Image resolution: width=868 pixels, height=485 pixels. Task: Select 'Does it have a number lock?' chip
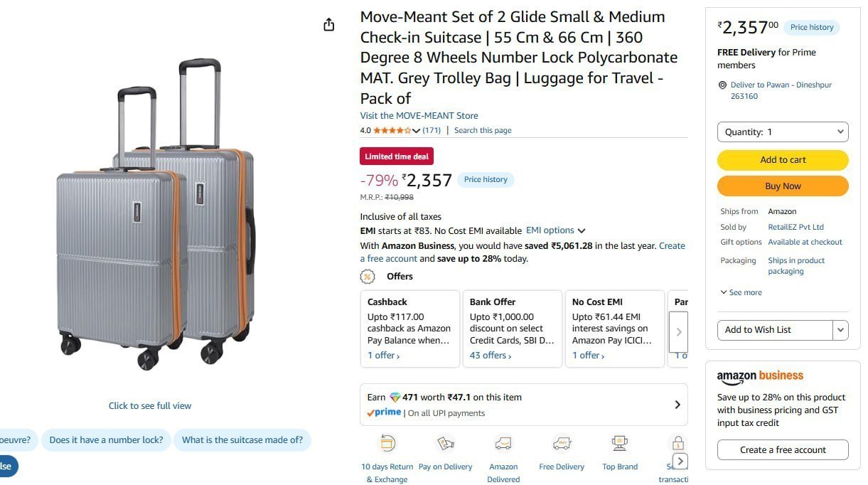pyautogui.click(x=106, y=440)
